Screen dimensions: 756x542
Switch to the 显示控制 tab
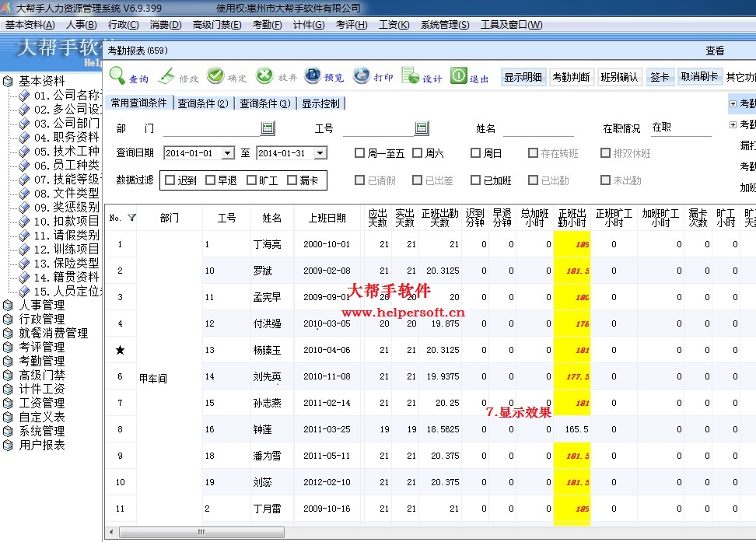click(320, 103)
